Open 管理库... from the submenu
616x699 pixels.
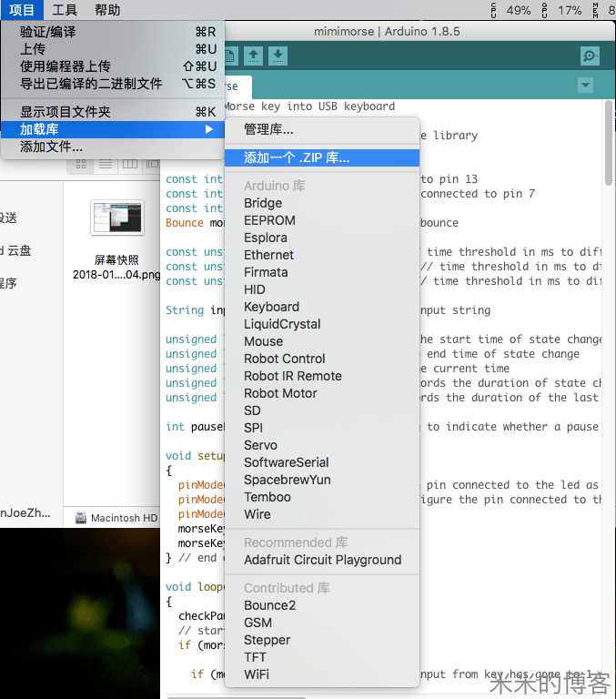click(322, 129)
